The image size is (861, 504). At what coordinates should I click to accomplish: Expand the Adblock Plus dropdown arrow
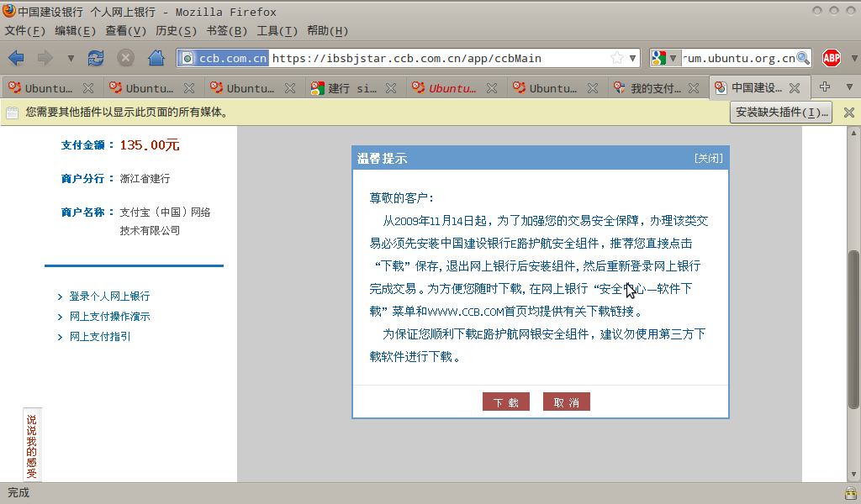point(854,58)
